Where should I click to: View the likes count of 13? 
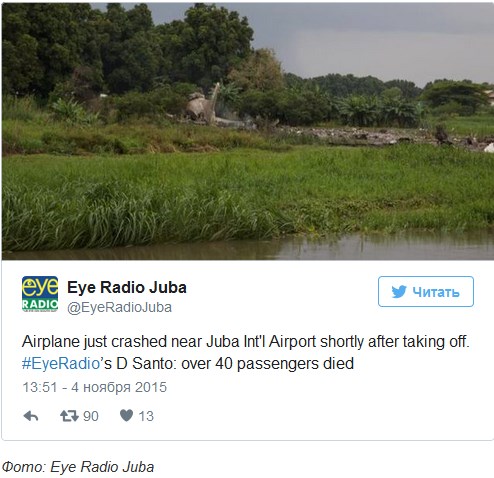(146, 416)
